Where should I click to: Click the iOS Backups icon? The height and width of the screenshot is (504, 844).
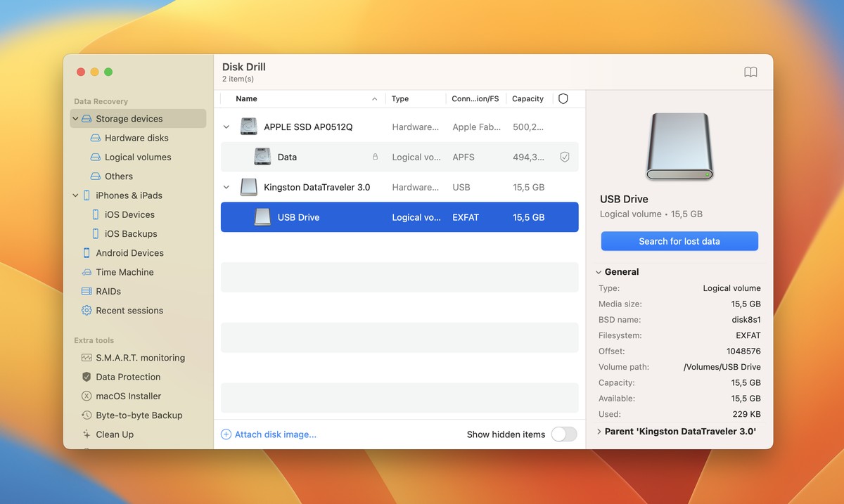96,234
